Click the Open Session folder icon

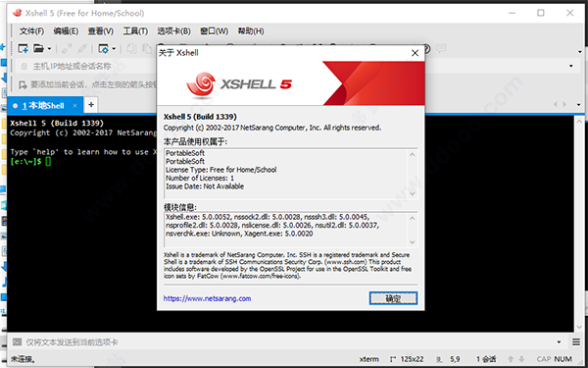(x=38, y=48)
